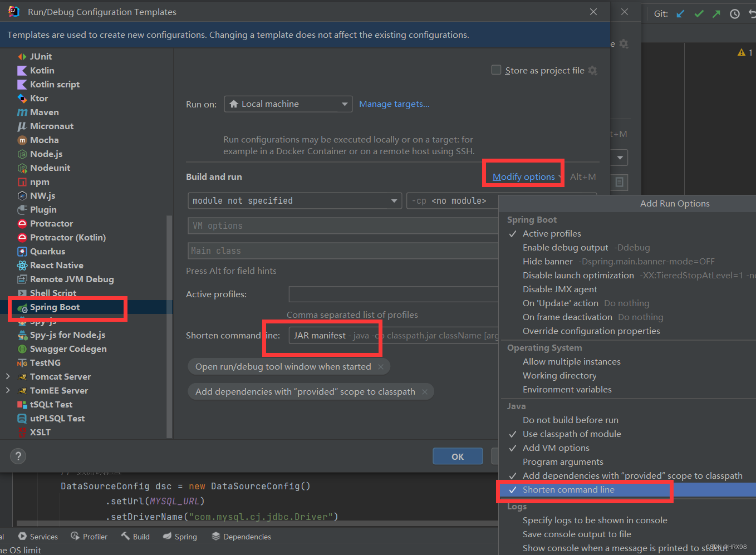Screen dimensions: 756x555
Task: Click the Maven icon
Action: point(22,112)
